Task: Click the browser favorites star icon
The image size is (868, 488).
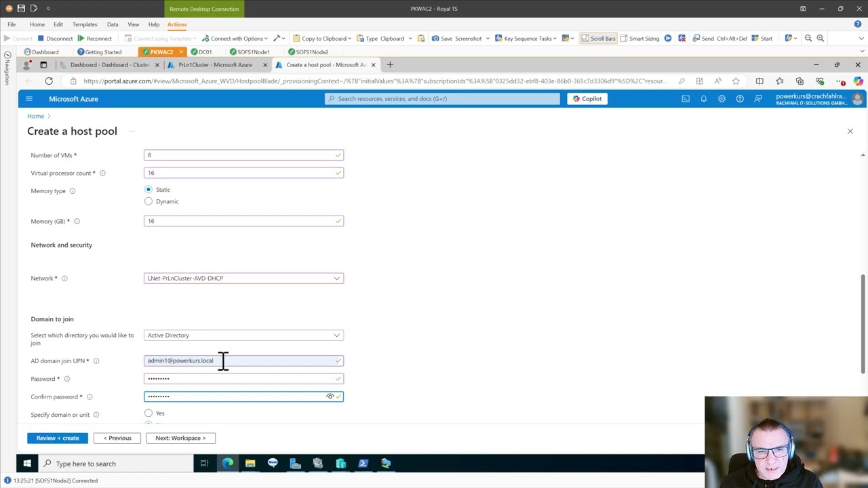Action: click(736, 81)
